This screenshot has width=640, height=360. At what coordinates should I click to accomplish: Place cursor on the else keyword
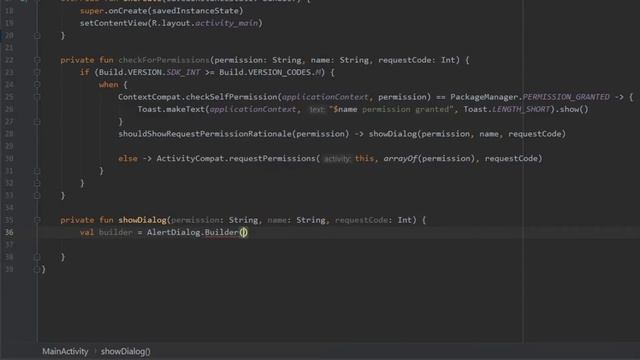pos(128,158)
